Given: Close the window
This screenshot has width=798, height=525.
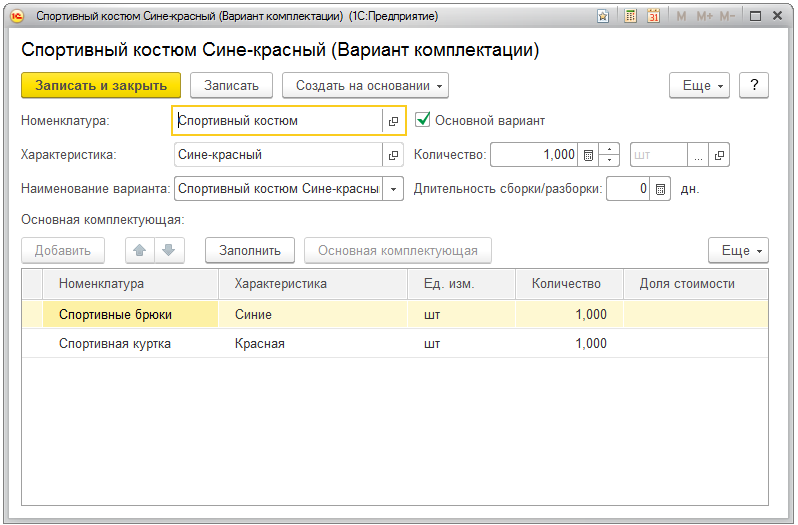Looking at the screenshot, I should (x=778, y=16).
